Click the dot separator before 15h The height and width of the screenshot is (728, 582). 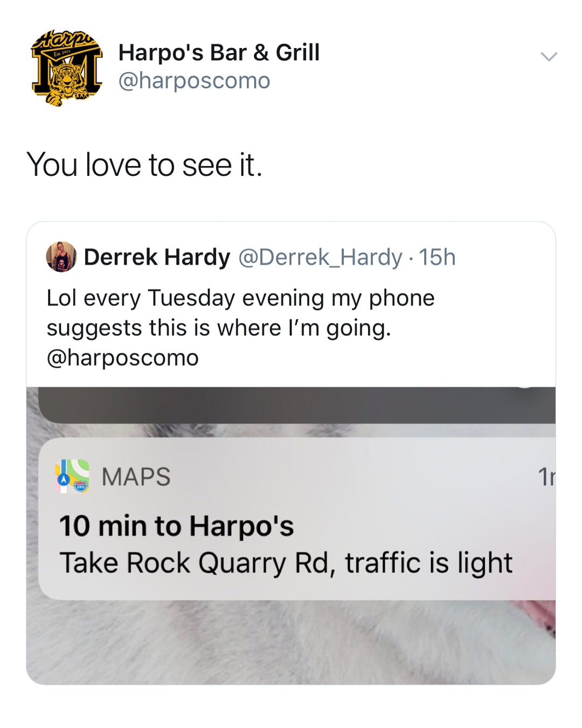click(x=411, y=258)
